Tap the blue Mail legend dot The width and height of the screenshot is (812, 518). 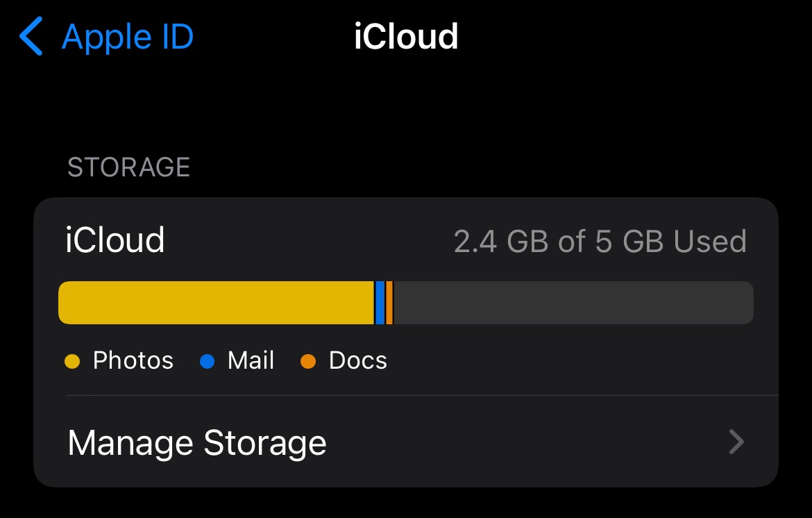click(208, 361)
